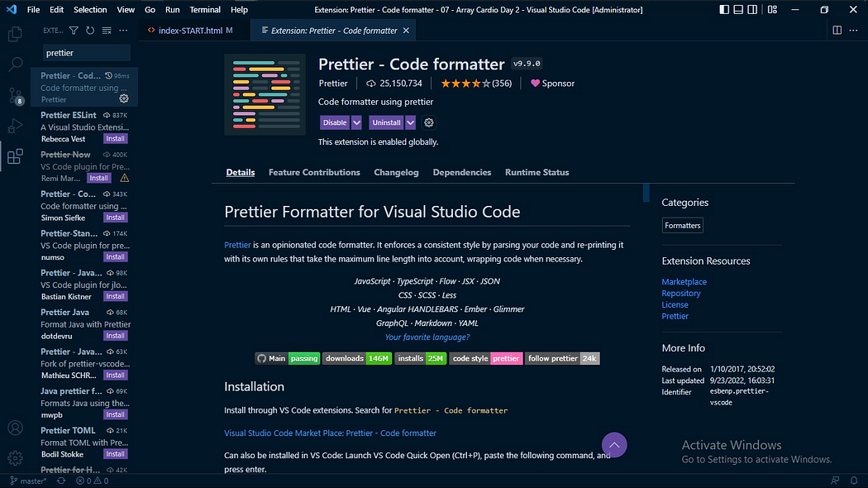Select the Extensions view icon
Viewport: 868px width, 488px height.
(15, 157)
